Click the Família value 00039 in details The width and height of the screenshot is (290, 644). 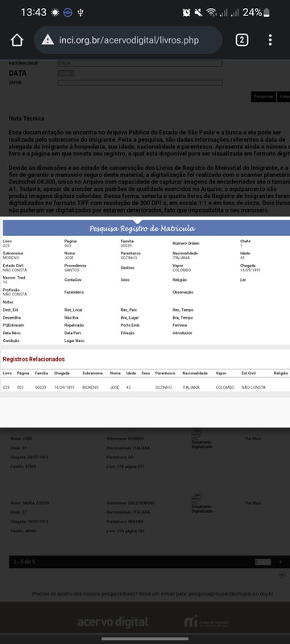coord(126,246)
